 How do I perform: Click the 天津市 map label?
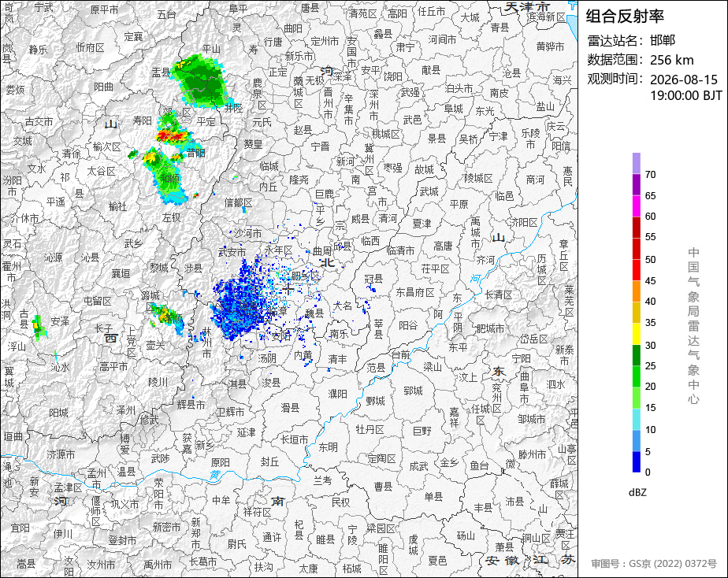pyautogui.click(x=527, y=7)
